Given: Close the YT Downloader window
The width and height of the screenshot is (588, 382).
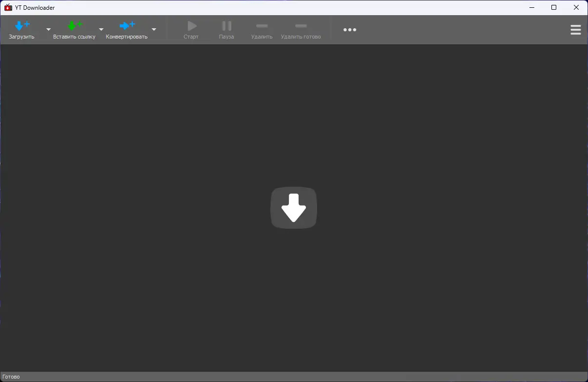Looking at the screenshot, I should point(576,7).
